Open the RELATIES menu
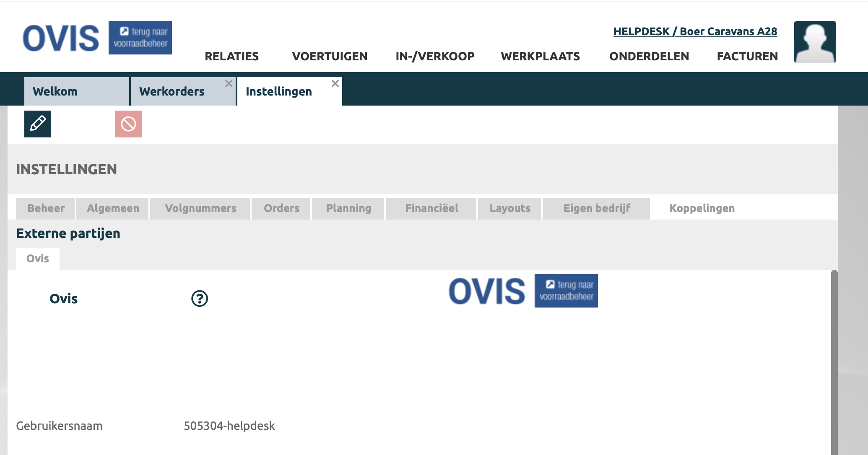This screenshot has width=868, height=455. [x=231, y=56]
